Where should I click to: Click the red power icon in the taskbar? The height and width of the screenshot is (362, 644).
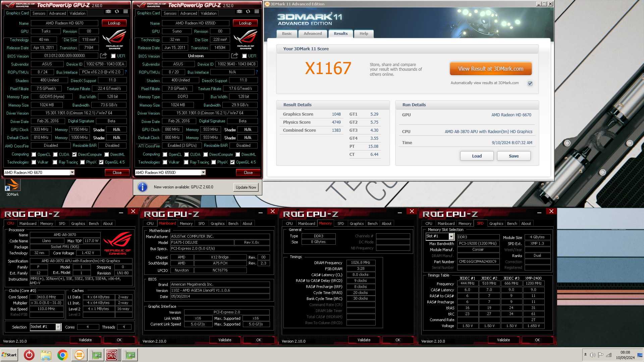coord(29,355)
